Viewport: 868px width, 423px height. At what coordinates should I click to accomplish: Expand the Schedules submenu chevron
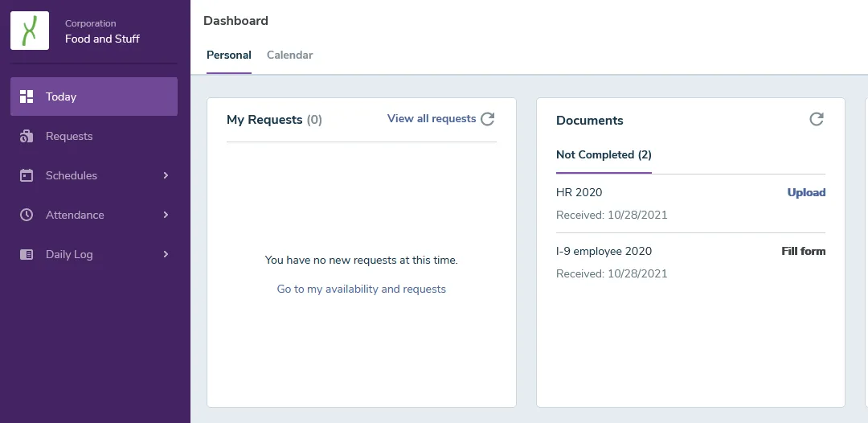tap(166, 175)
